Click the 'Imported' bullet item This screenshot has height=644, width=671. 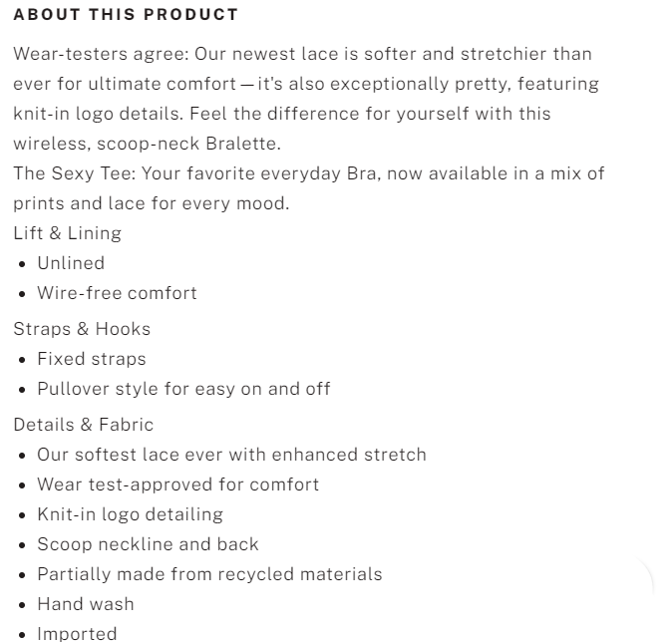(x=78, y=634)
